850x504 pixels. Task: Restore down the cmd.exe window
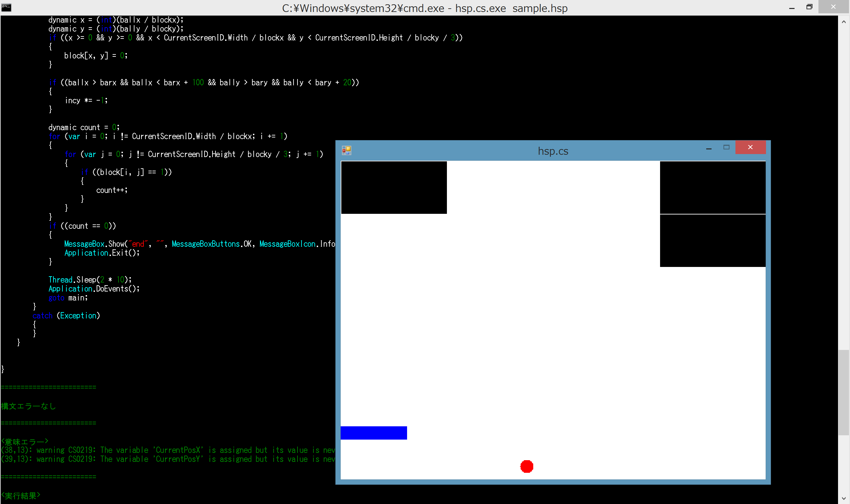tap(809, 7)
